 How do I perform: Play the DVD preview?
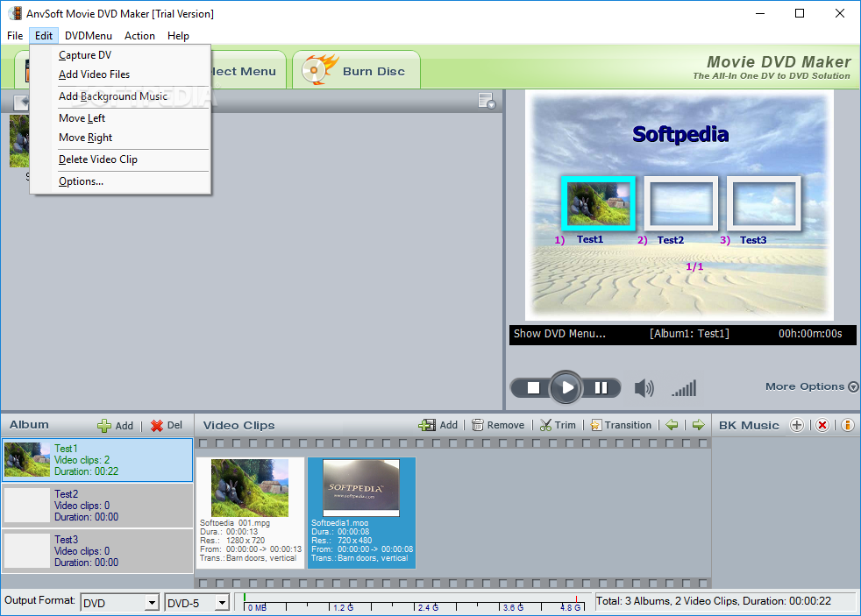(566, 388)
